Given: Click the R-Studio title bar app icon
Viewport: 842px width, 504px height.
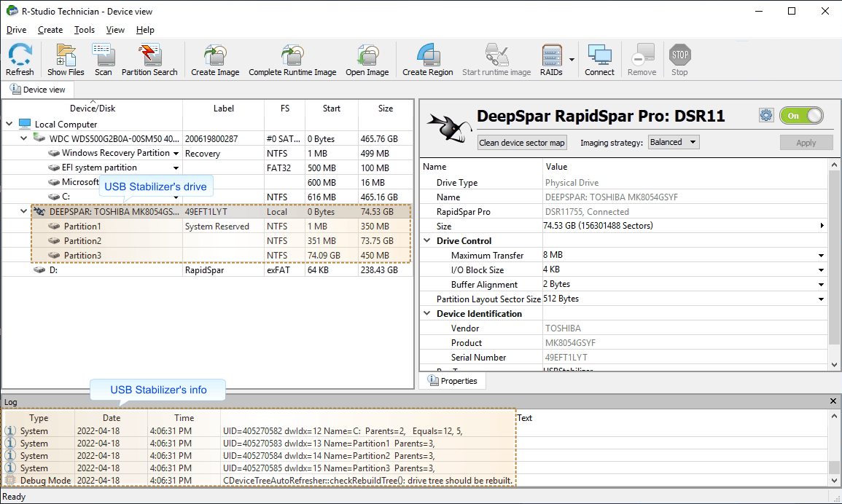Looking at the screenshot, I should click(12, 11).
